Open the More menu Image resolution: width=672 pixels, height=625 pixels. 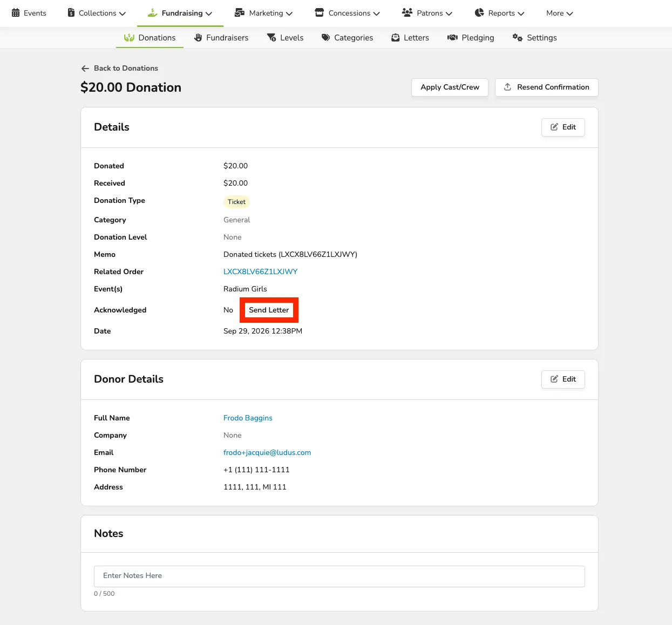pos(560,13)
